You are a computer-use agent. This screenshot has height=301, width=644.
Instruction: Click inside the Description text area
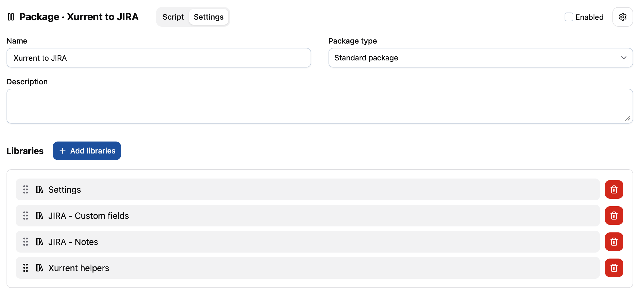[320, 106]
